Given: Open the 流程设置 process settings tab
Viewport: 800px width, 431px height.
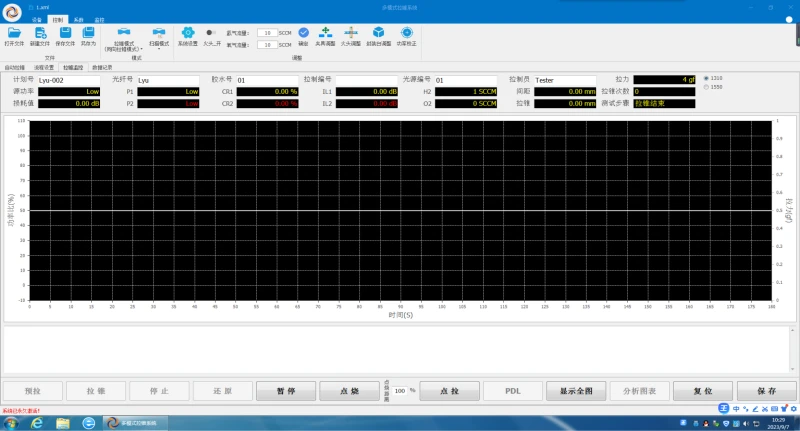Looking at the screenshot, I should pyautogui.click(x=44, y=67).
